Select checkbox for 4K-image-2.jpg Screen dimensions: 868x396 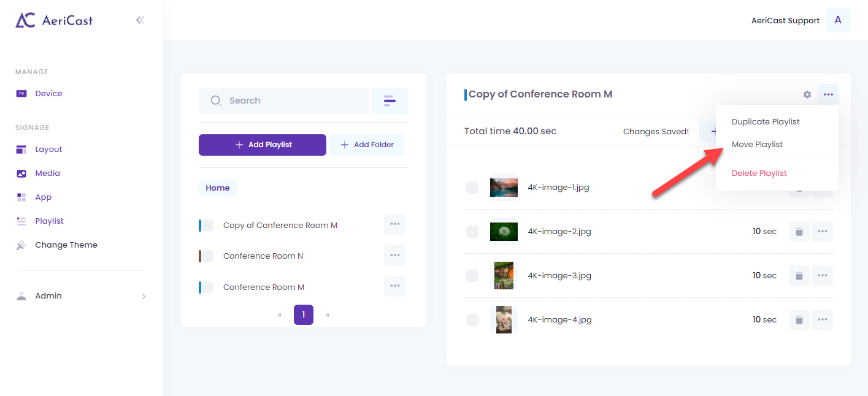[472, 232]
